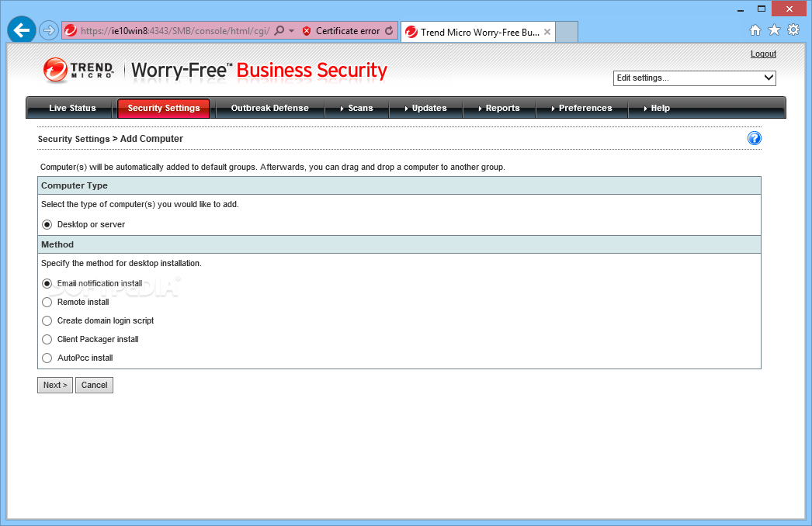Click the Computer Type section header
Viewport: 812px width, 526px height.
(399, 186)
